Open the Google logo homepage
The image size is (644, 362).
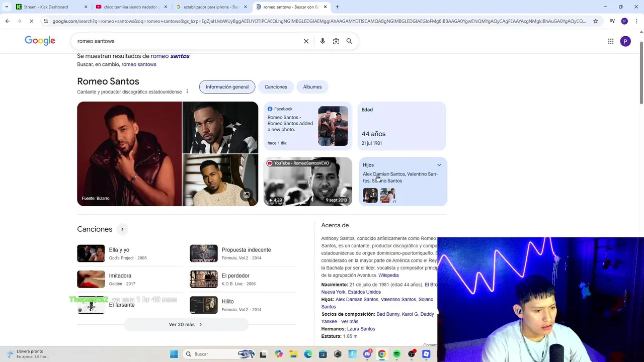(x=40, y=41)
